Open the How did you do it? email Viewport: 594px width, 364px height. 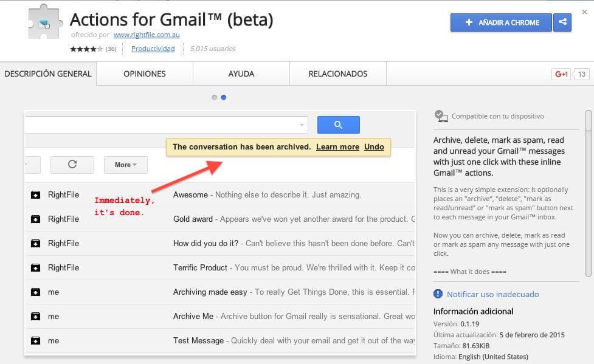click(x=205, y=243)
